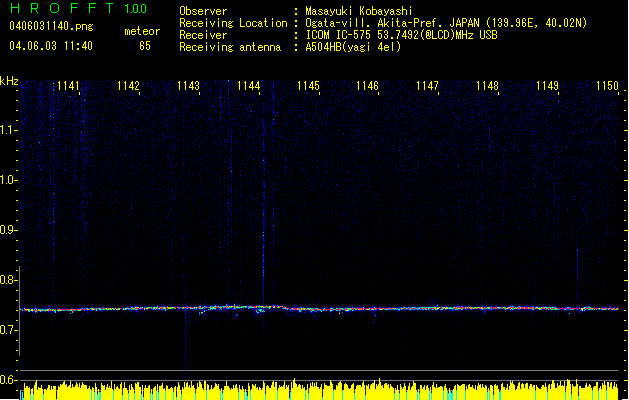Click the 1147 time marker
629x400 pixels.
tap(427, 86)
